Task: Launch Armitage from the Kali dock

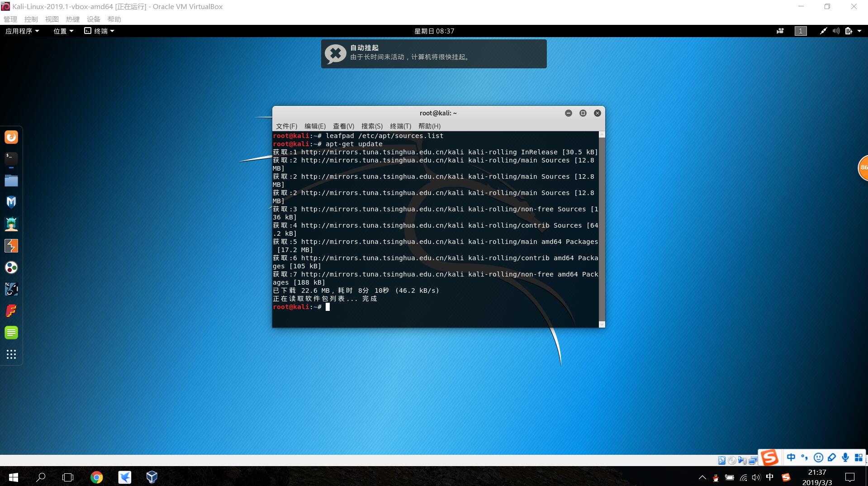Action: [x=11, y=224]
